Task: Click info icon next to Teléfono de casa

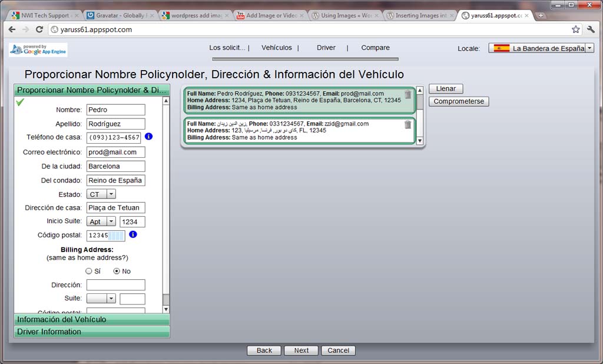Action: [x=148, y=137]
